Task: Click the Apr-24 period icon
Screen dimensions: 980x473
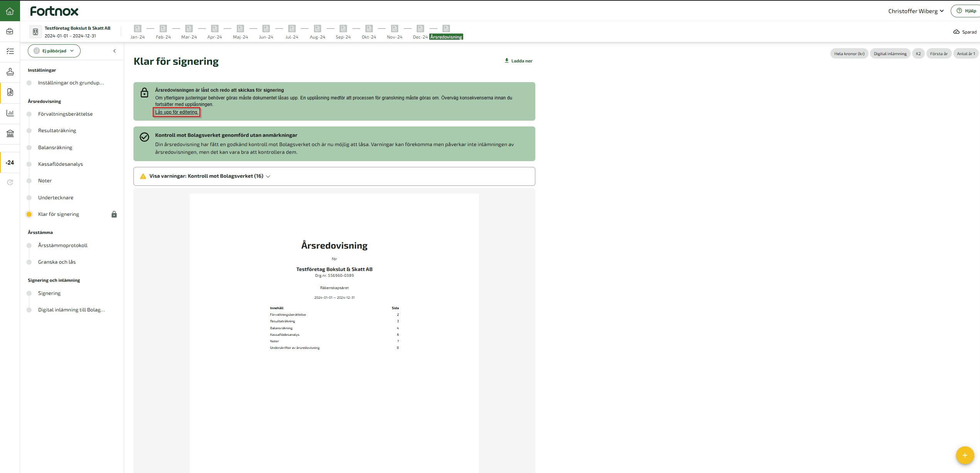Action: pos(215,29)
